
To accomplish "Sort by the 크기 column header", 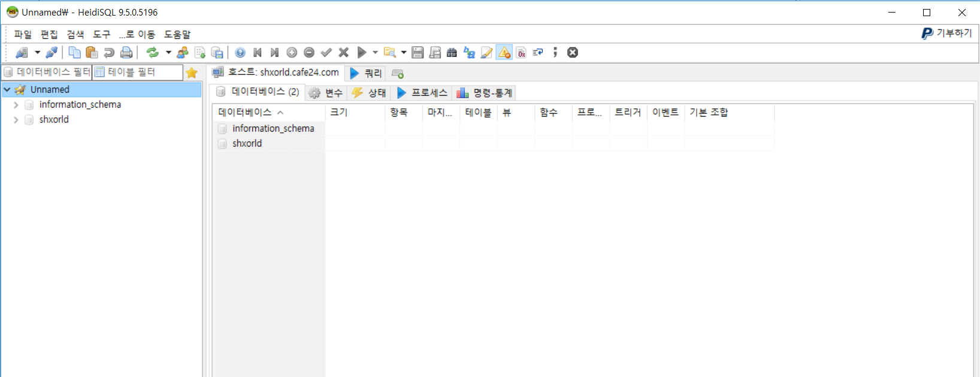I will pyautogui.click(x=355, y=113).
